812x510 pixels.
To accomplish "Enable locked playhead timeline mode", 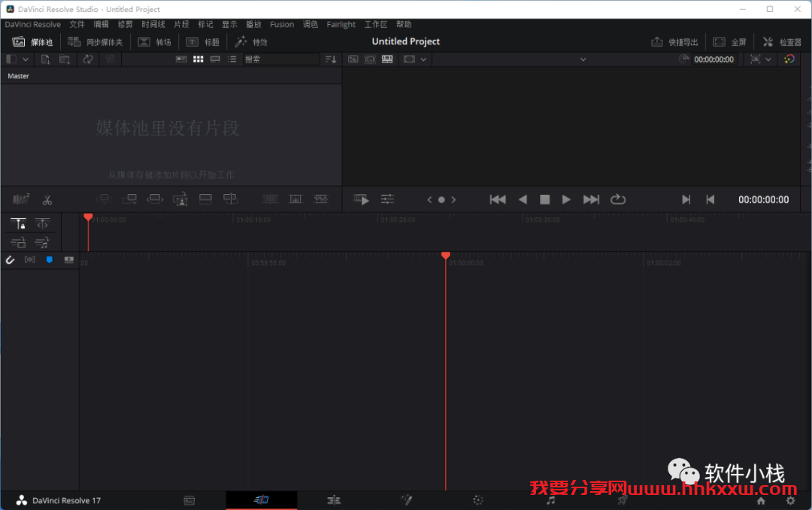I will [19, 224].
